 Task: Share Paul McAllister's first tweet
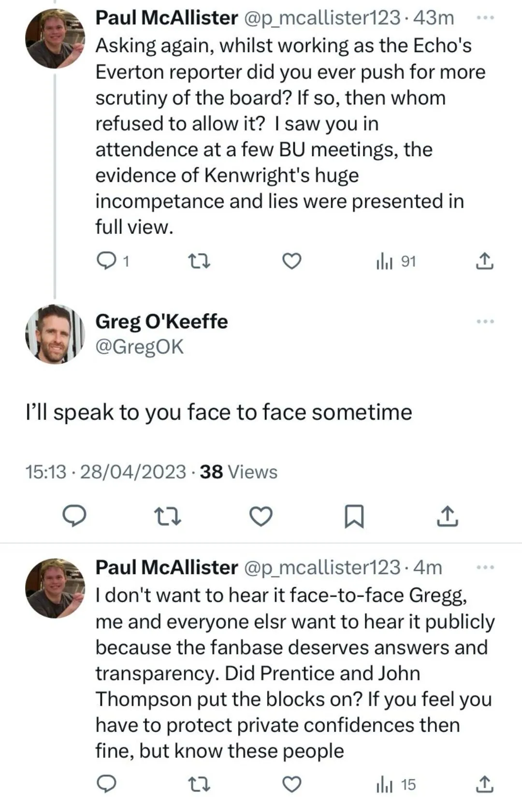484,261
